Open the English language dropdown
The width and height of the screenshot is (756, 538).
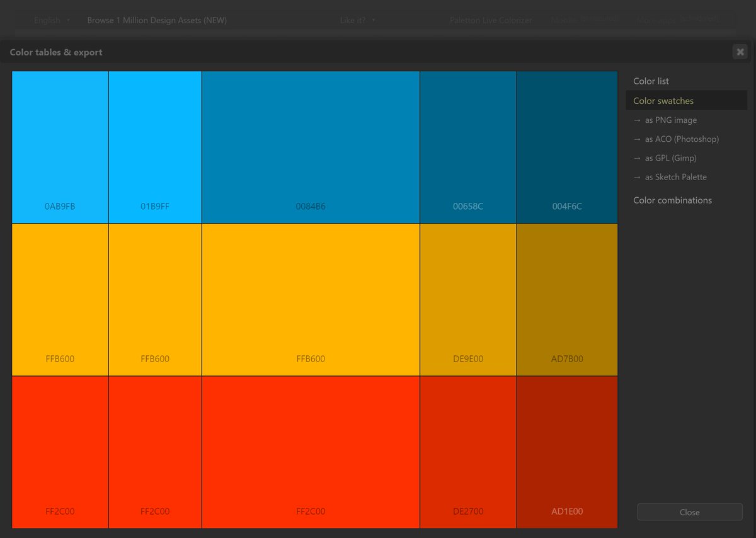(x=52, y=20)
